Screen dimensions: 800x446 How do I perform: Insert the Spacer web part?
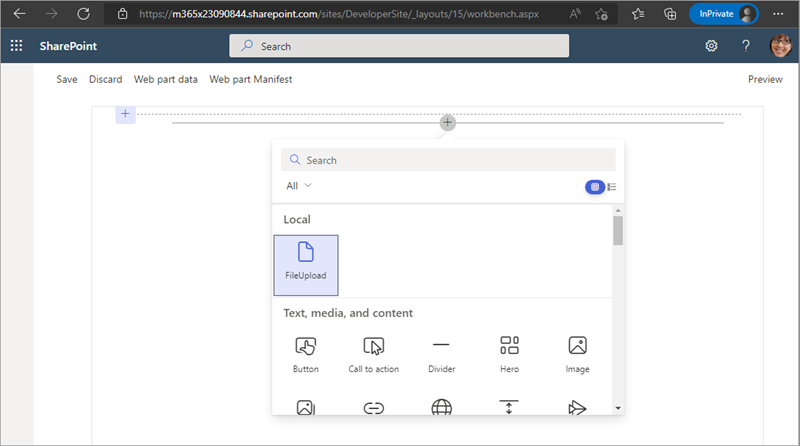click(x=509, y=407)
